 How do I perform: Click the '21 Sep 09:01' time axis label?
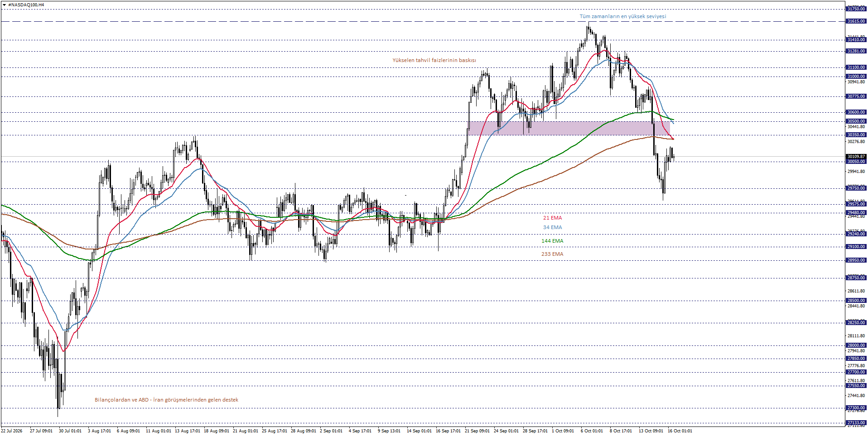(x=477, y=431)
